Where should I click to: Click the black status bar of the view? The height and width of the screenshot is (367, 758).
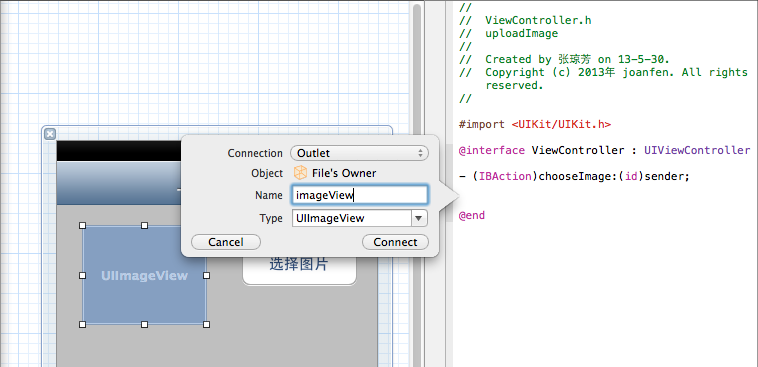(118, 151)
